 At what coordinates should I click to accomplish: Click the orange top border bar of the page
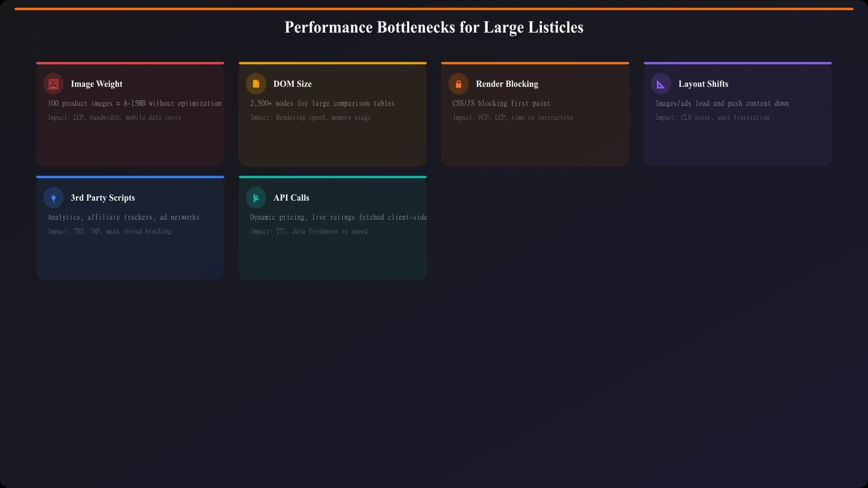click(x=434, y=8)
